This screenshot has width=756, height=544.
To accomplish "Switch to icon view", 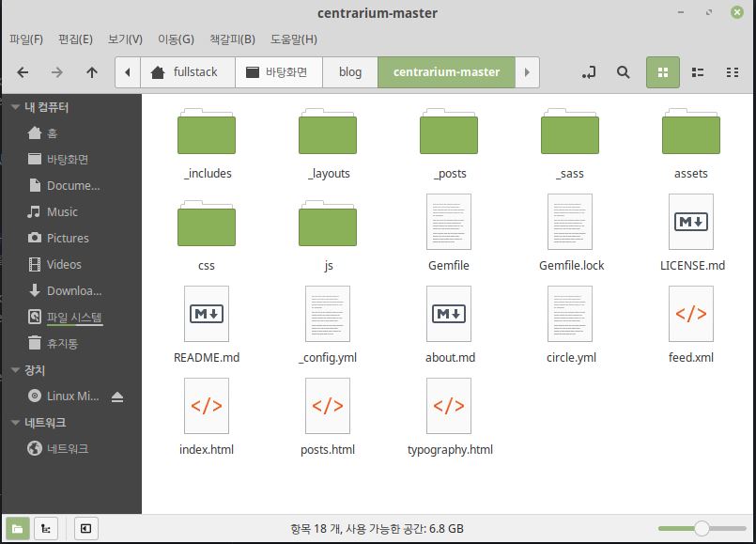I will 663,72.
